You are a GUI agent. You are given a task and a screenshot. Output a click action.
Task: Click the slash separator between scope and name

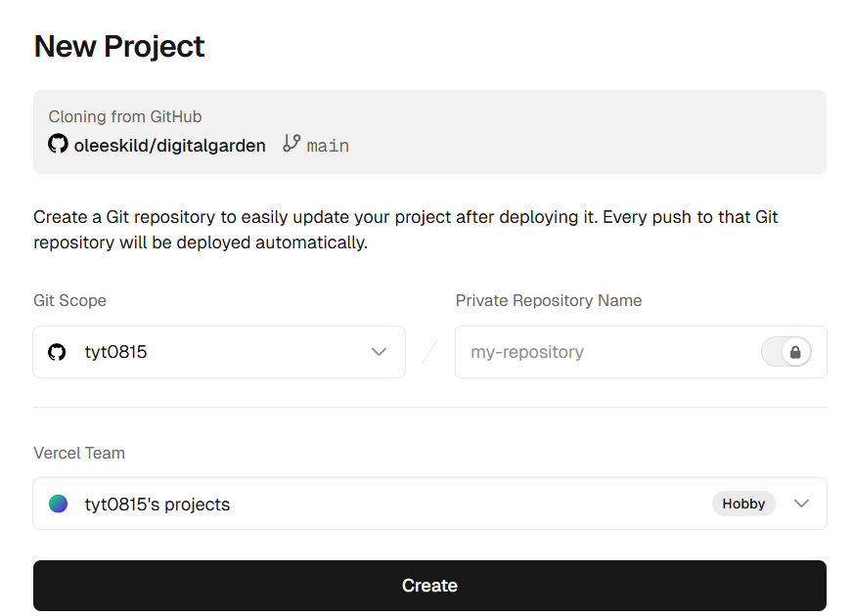pyautogui.click(x=429, y=352)
